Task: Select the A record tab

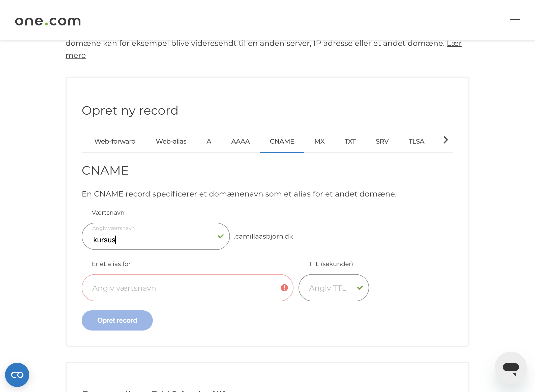Action: [209, 141]
